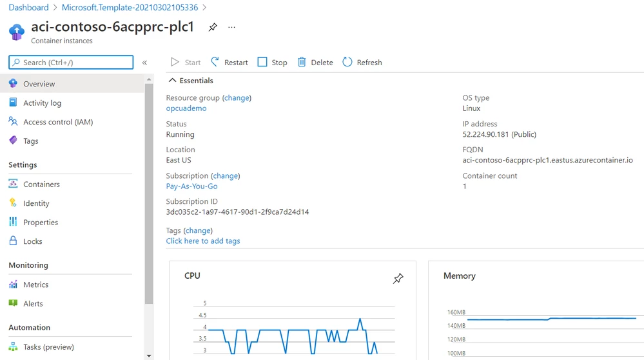Image resolution: width=644 pixels, height=360 pixels.
Task: Restart the container instance
Action: 229,63
